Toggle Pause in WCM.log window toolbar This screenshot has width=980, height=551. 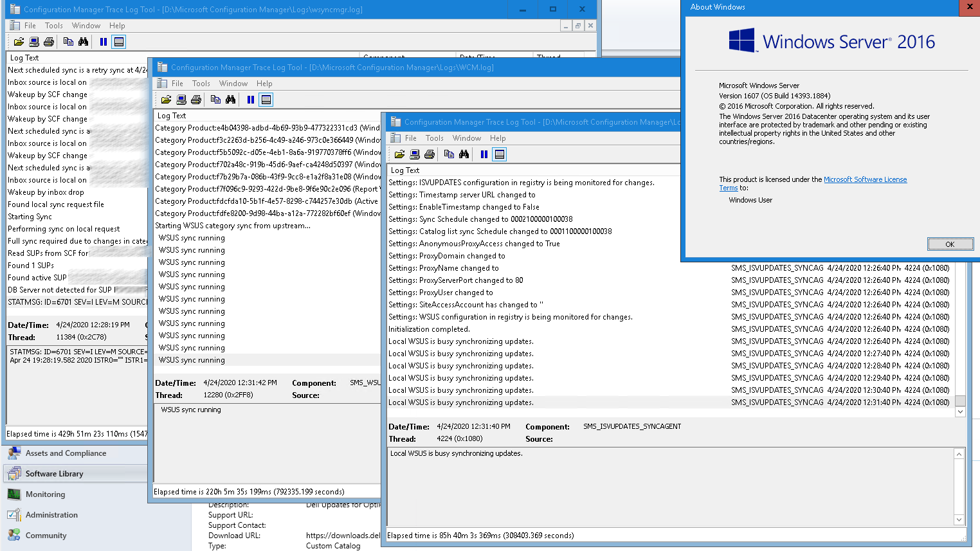[x=251, y=100]
